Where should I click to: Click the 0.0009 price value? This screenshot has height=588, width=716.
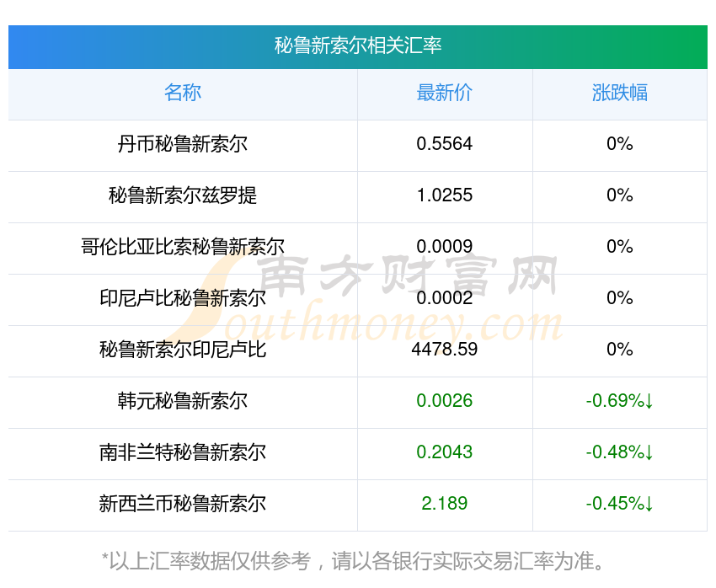point(444,247)
